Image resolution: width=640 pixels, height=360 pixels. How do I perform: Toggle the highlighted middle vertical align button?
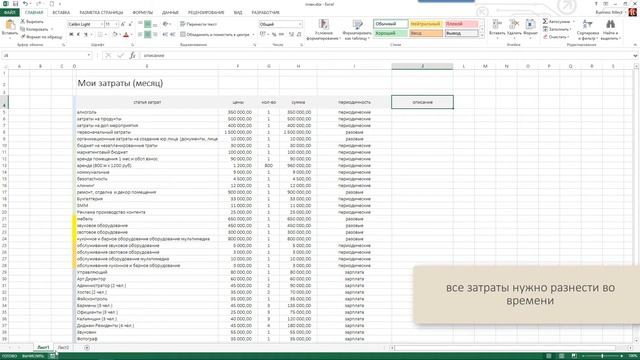tap(147, 24)
